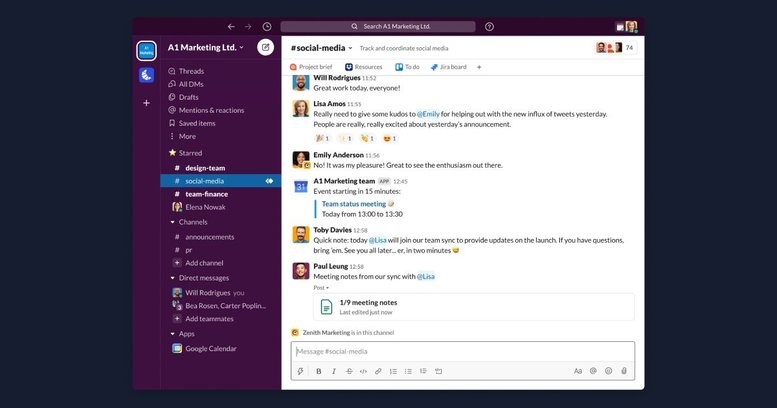Click heart-eyes reaction on Lisa's message
Viewport: 777px width, 408px height.
pos(390,138)
